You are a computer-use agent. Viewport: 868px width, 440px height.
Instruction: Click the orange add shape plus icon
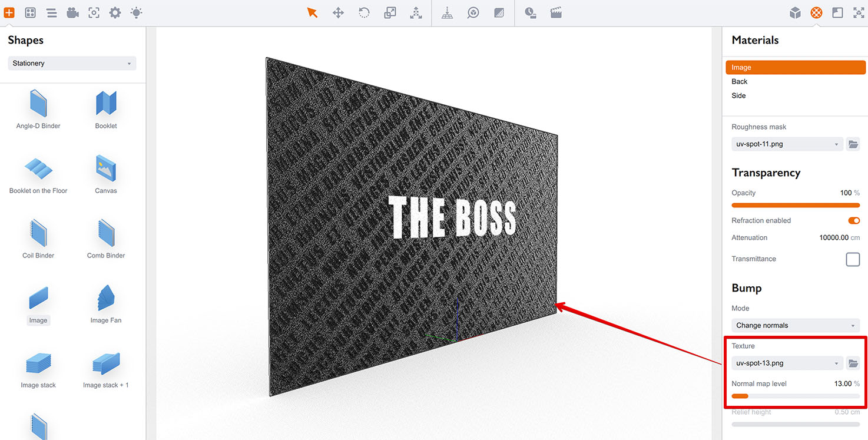point(9,12)
